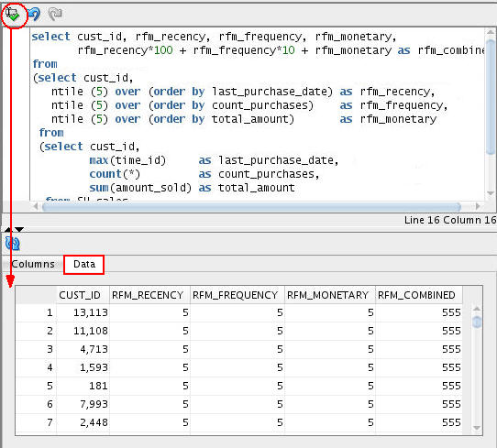
Task: Click the cust_id cell 1,593
Action: (83, 367)
